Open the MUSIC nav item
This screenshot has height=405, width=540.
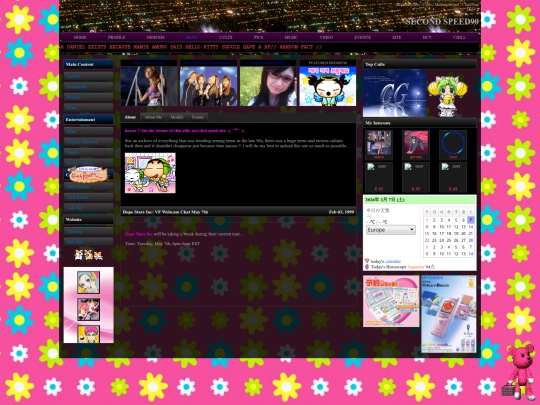tap(291, 37)
